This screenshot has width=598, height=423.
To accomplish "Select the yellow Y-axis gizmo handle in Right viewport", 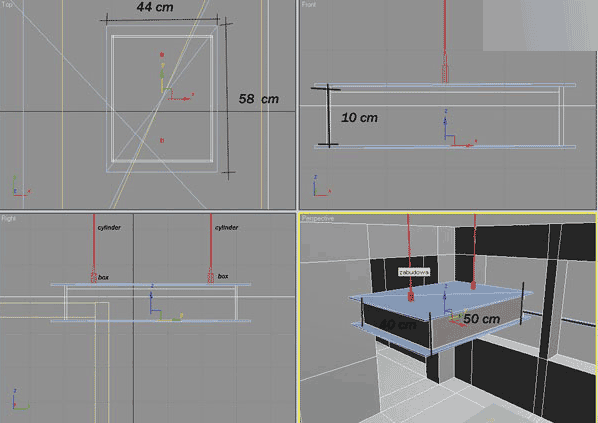I will pyautogui.click(x=171, y=318).
